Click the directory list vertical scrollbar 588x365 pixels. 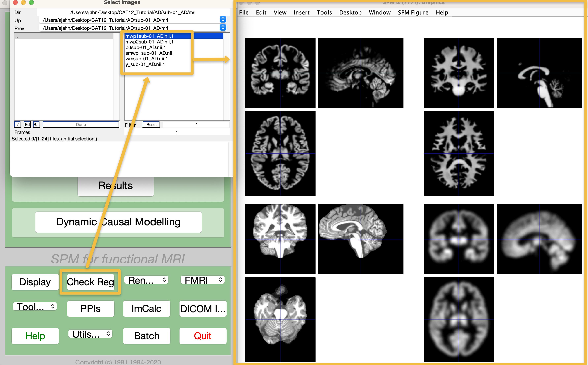click(x=116, y=76)
